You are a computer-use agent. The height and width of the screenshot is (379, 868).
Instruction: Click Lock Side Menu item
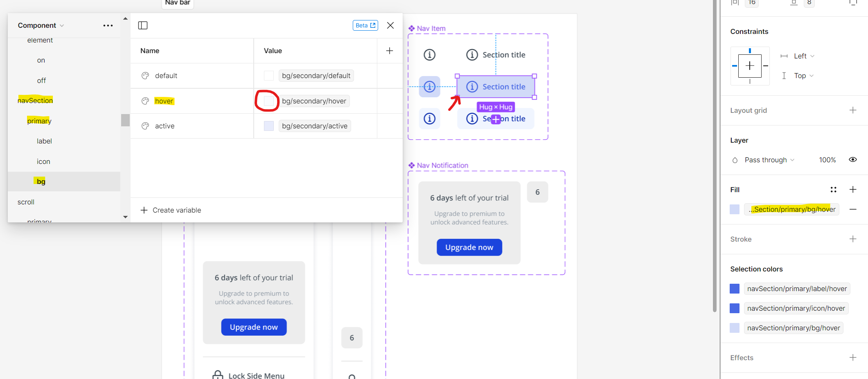(x=248, y=375)
